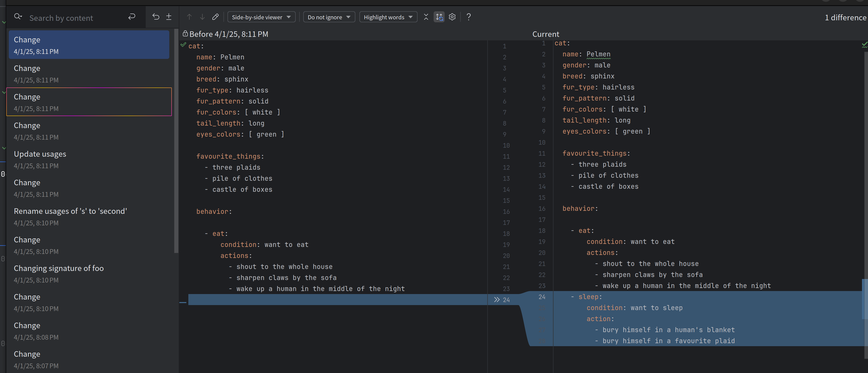
Task: Click the green checkmark in Current pane corner
Action: tap(864, 44)
